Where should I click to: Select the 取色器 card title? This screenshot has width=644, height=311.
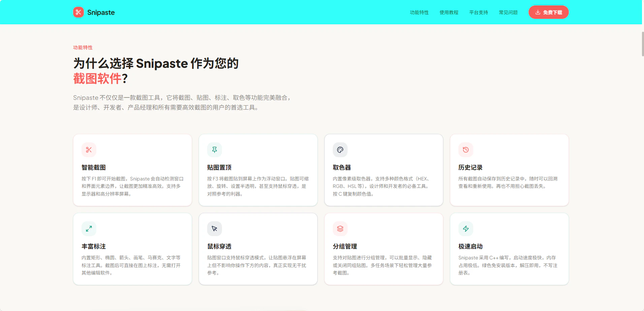[342, 168]
